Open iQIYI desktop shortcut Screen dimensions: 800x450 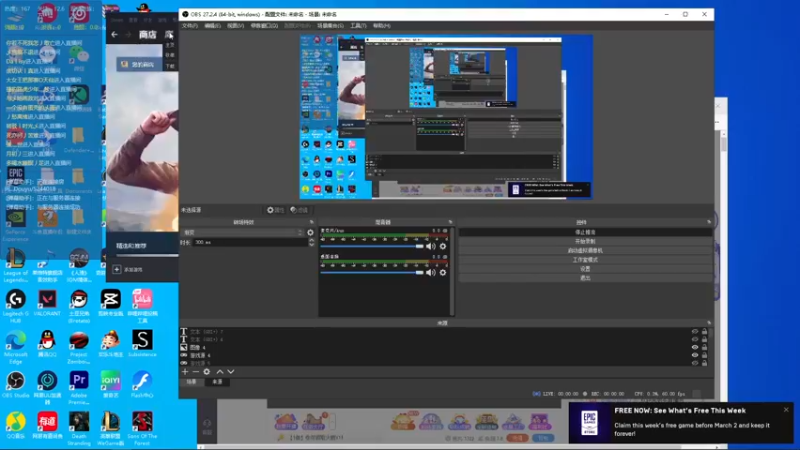(x=110, y=385)
